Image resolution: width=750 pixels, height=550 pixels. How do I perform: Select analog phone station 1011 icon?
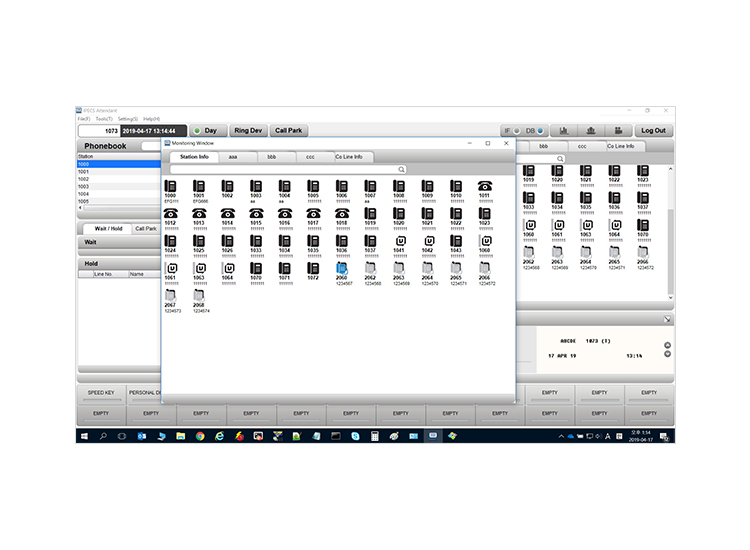click(485, 186)
